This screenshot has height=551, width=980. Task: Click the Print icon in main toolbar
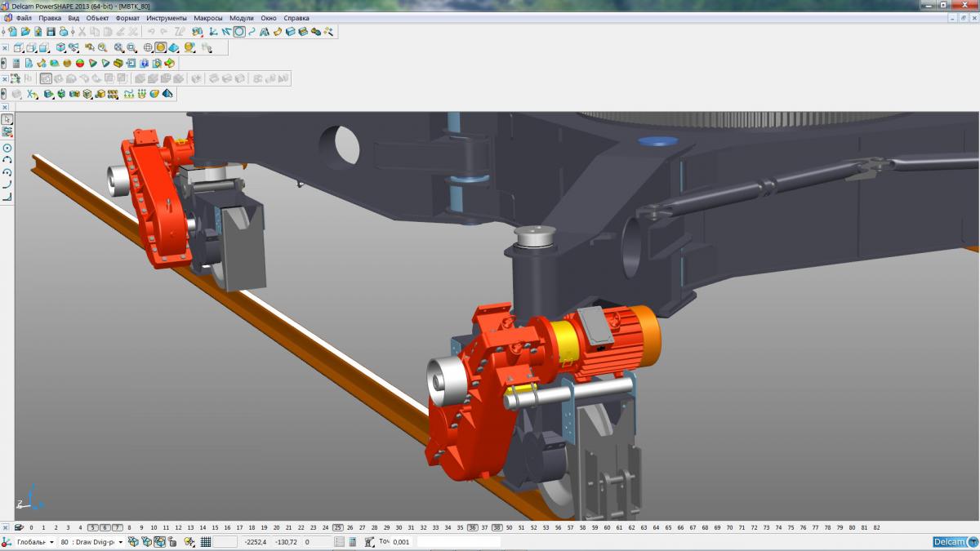coord(64,32)
